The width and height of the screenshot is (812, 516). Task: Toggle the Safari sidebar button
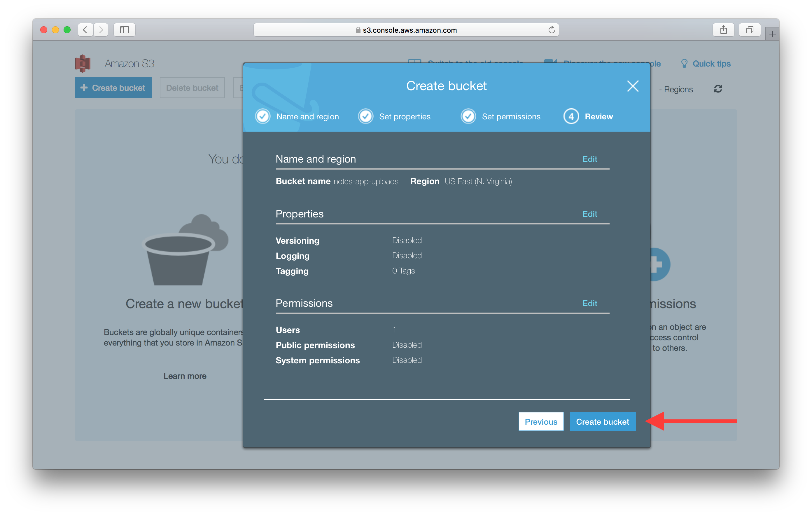[x=125, y=30]
